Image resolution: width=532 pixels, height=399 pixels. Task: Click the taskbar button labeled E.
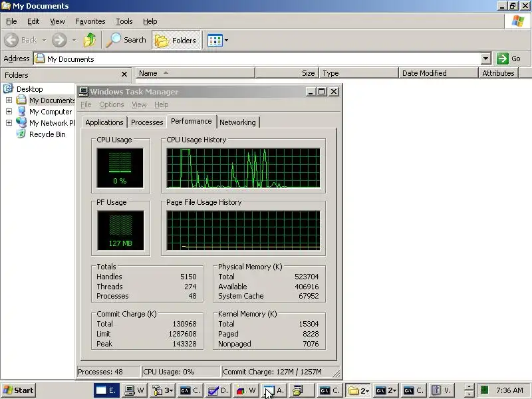pos(106,390)
